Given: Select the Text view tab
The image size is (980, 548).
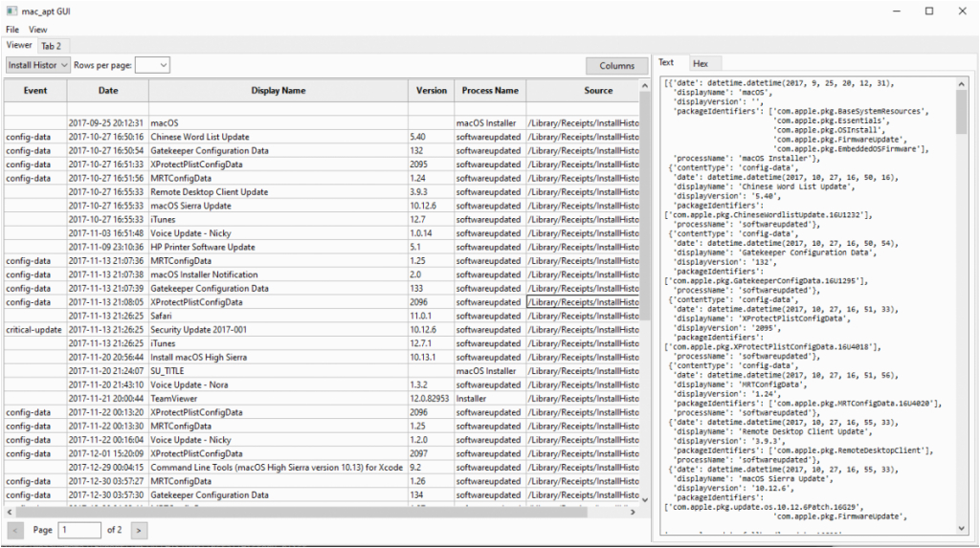Looking at the screenshot, I should click(666, 62).
